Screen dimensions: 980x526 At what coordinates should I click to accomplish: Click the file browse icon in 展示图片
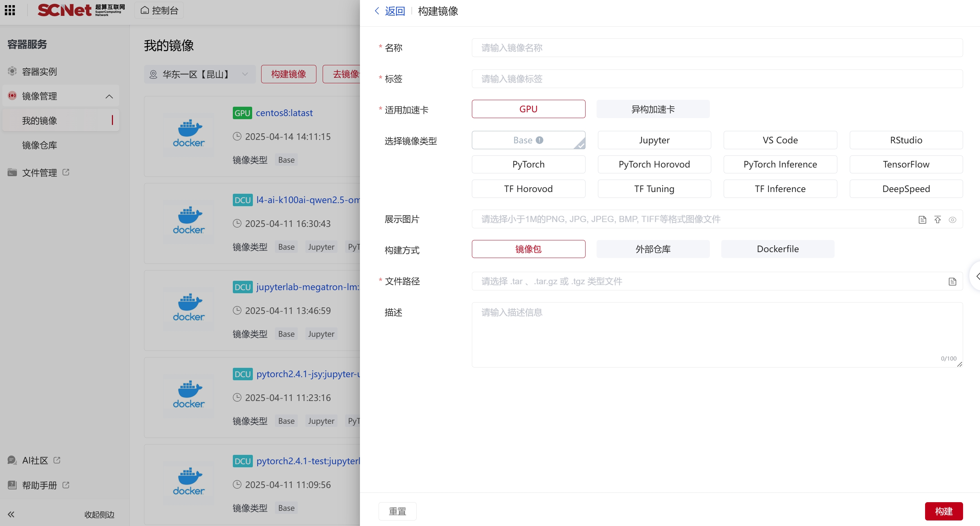point(922,219)
